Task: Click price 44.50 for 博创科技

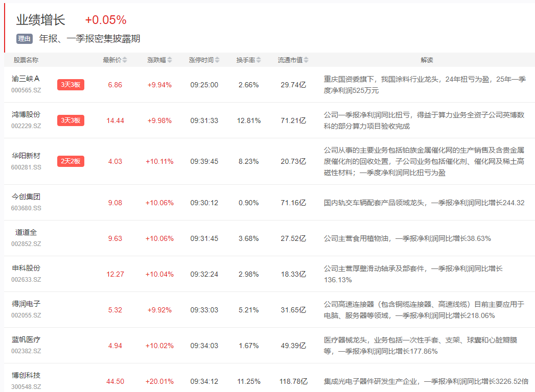Action: (115, 381)
